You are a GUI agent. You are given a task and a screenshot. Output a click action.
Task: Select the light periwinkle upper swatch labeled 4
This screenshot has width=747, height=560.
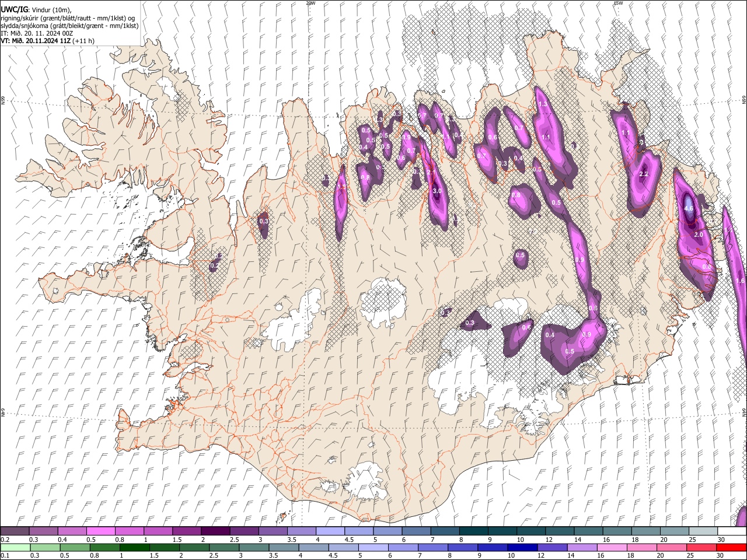330,531
